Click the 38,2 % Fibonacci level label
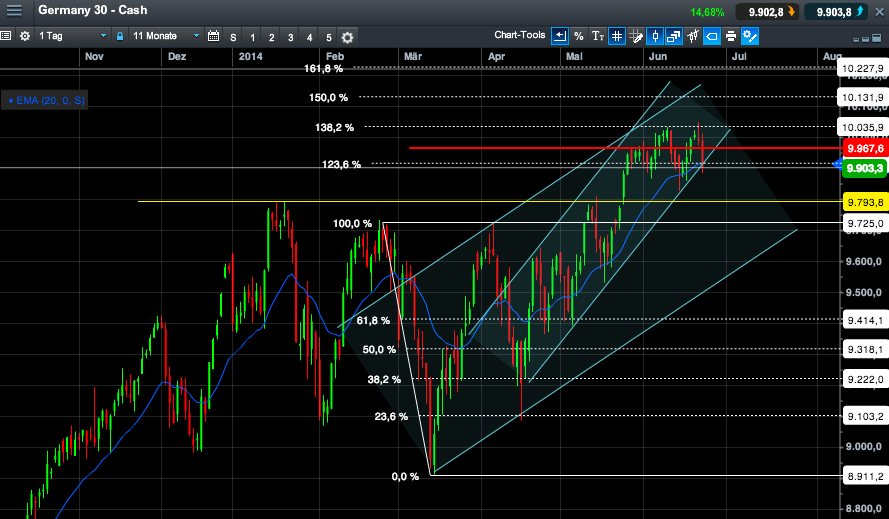This screenshot has height=519, width=889. tap(384, 379)
